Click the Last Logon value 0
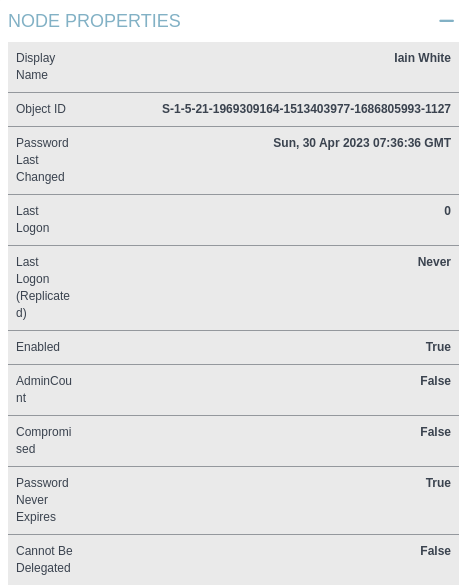Viewport: 467px width, 585px height. [x=447, y=211]
